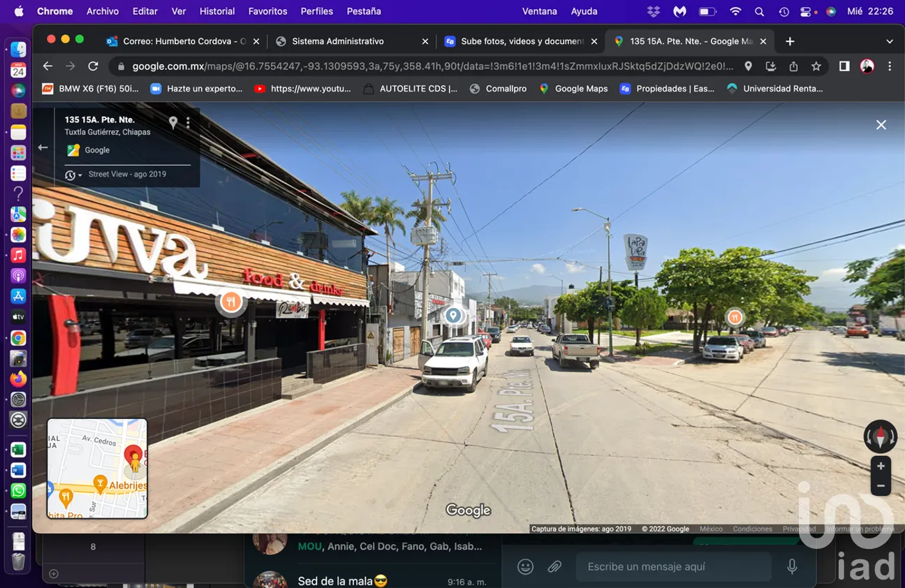
Task: Click the back arrow to exit Street View
Action: coord(43,147)
